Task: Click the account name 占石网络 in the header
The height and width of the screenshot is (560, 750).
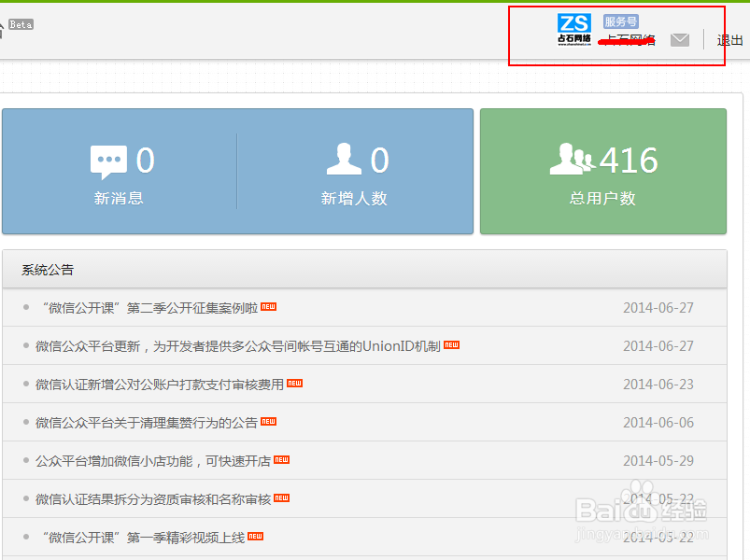Action: tap(630, 40)
